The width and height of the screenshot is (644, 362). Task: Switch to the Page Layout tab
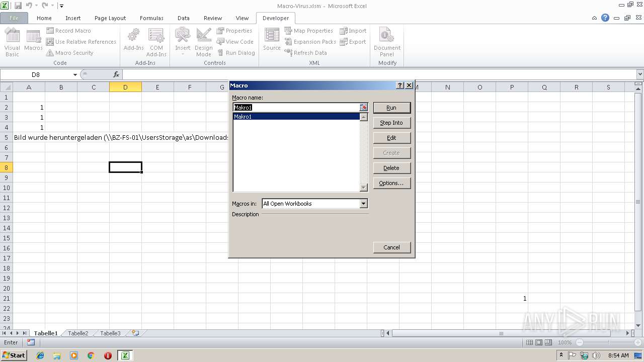(x=110, y=18)
